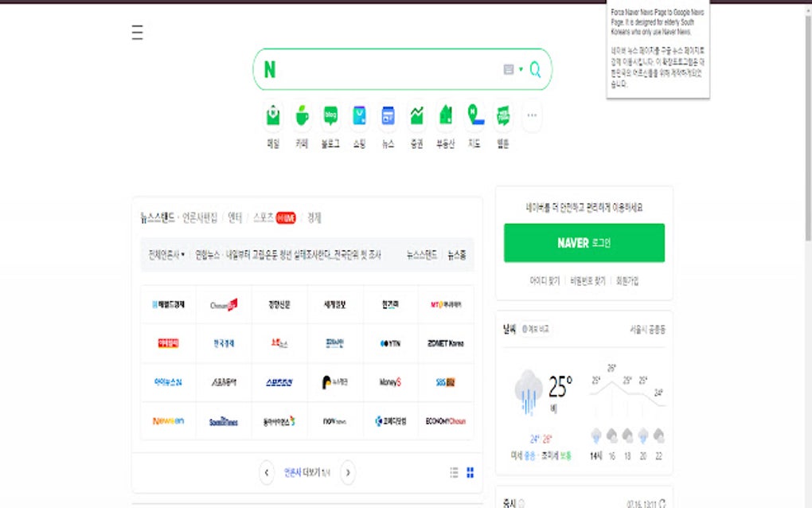Screen dimensions: 812x508
Task: Open the Chosun publisher logo
Action: [x=224, y=304]
